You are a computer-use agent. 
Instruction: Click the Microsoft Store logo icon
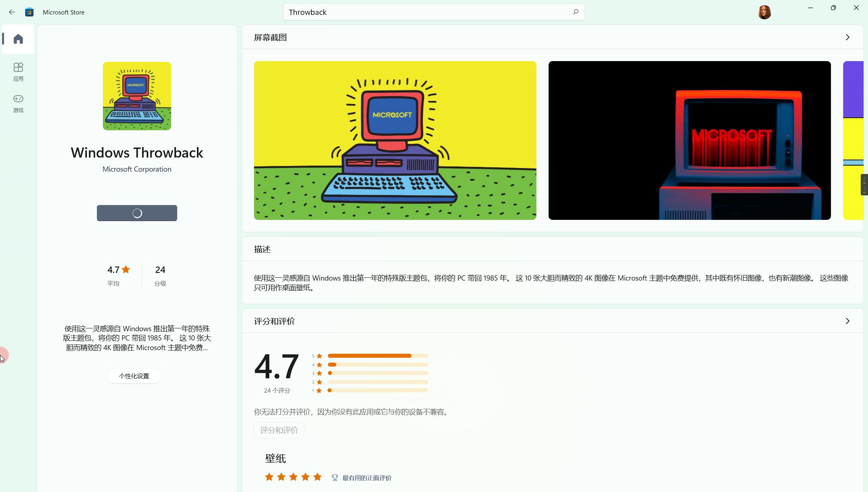[29, 12]
